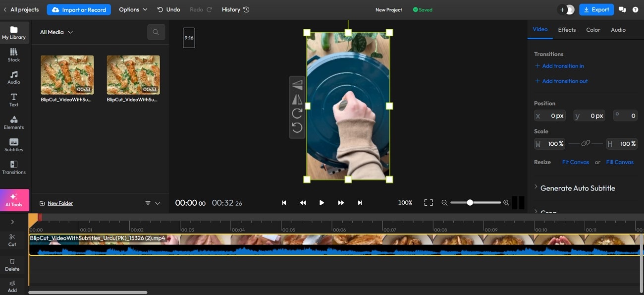Viewport: 644px width, 295px height.
Task: Rewind the playback
Action: point(303,203)
